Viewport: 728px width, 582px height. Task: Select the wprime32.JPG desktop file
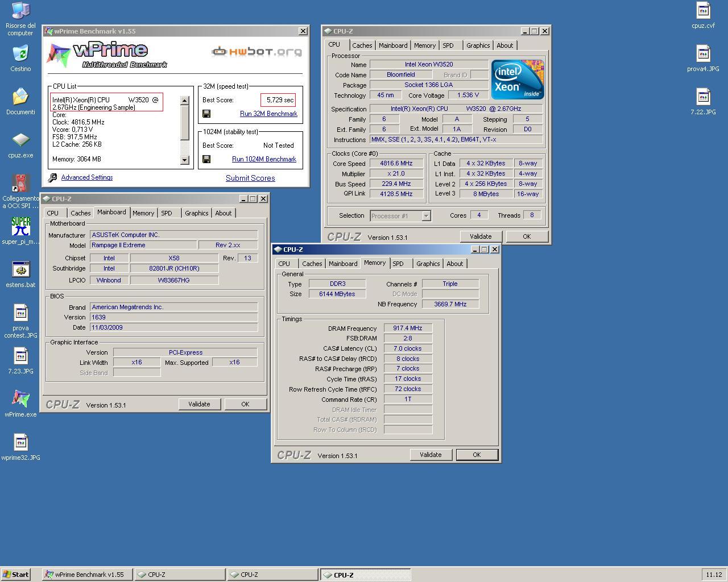[x=20, y=447]
